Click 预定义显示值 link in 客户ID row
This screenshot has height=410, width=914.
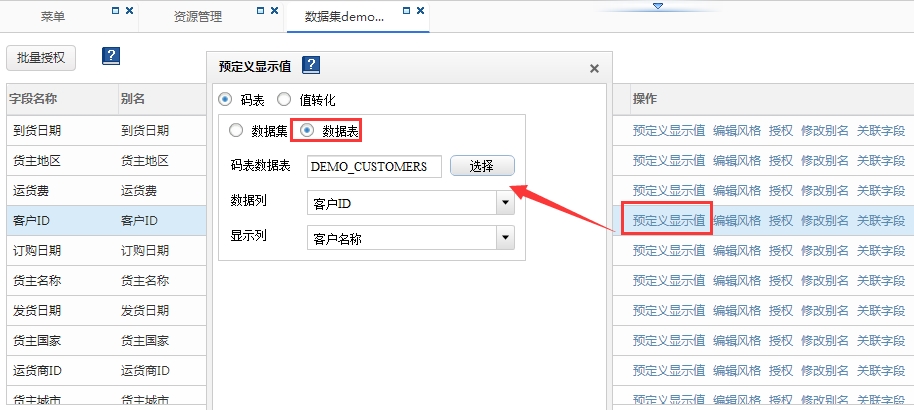[x=668, y=220]
